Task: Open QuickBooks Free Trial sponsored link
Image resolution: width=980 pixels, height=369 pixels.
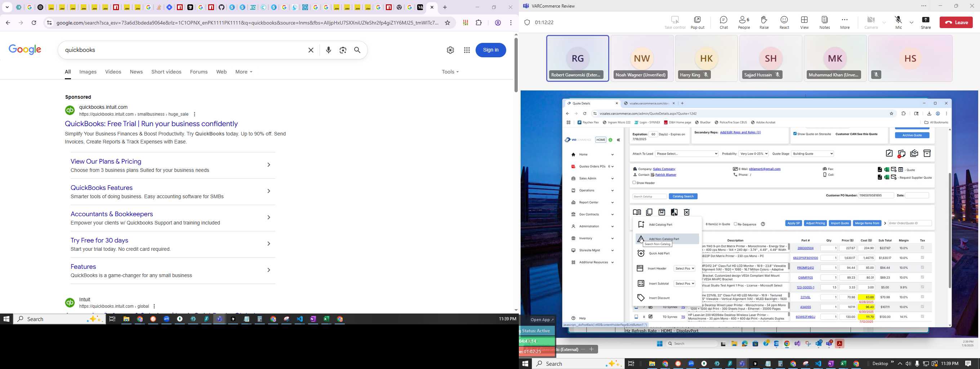Action: (151, 124)
